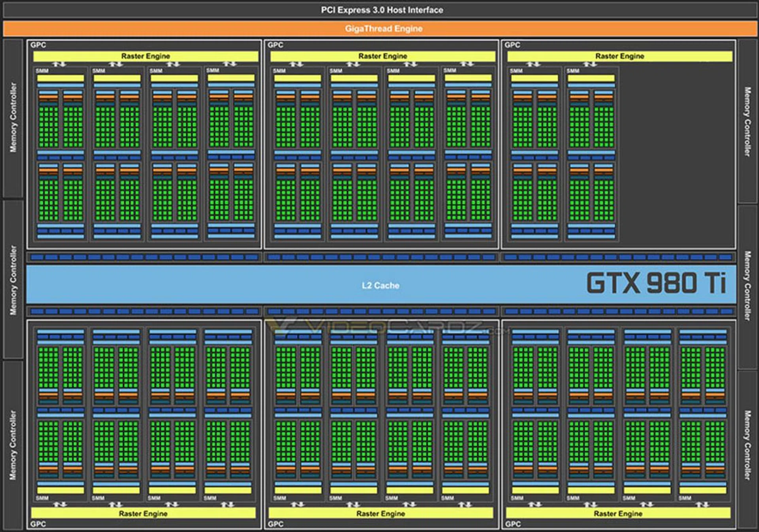
Task: Click the orange GigaThread Engine bar
Action: coord(383,28)
